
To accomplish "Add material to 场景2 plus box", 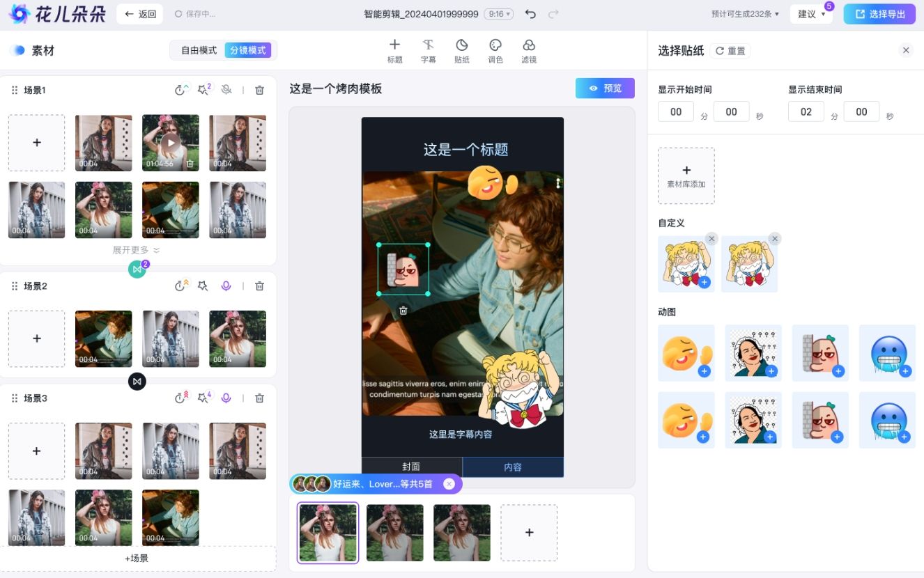I will pos(36,338).
